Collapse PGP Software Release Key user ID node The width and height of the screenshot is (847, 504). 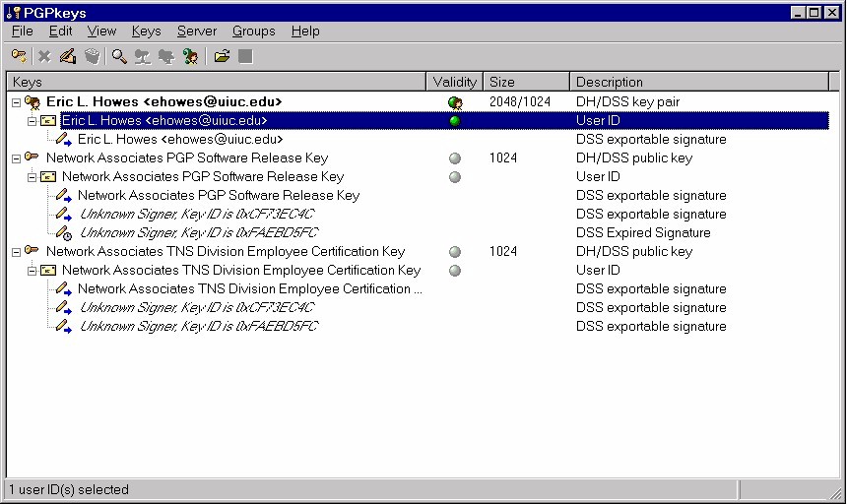point(32,177)
